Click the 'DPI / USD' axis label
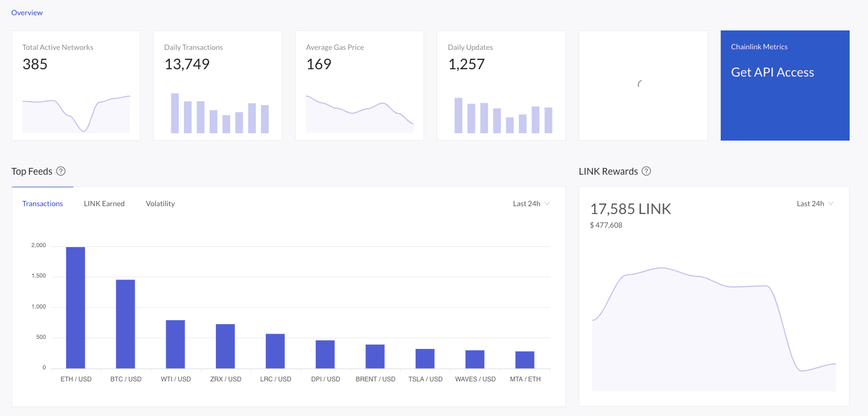 [325, 379]
